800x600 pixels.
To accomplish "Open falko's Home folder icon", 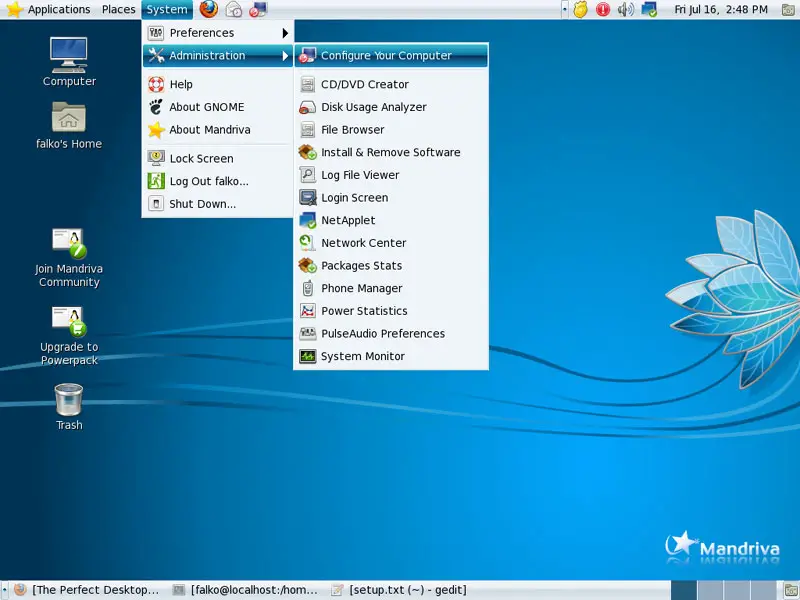I will (x=69, y=118).
